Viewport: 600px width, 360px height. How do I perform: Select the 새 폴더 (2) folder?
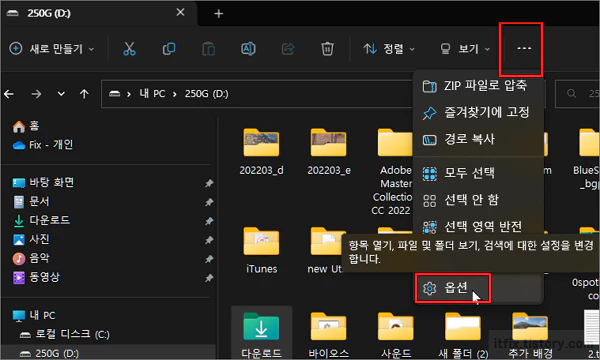463,335
